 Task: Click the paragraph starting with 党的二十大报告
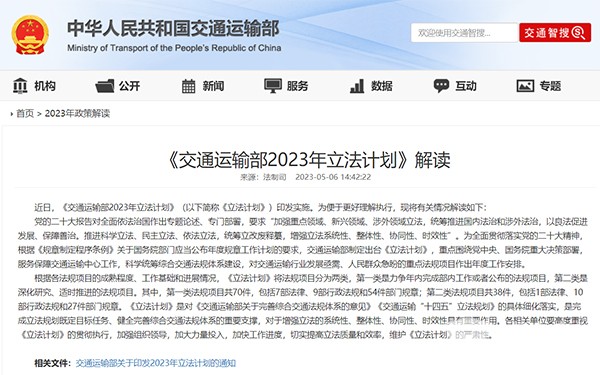pos(302,243)
